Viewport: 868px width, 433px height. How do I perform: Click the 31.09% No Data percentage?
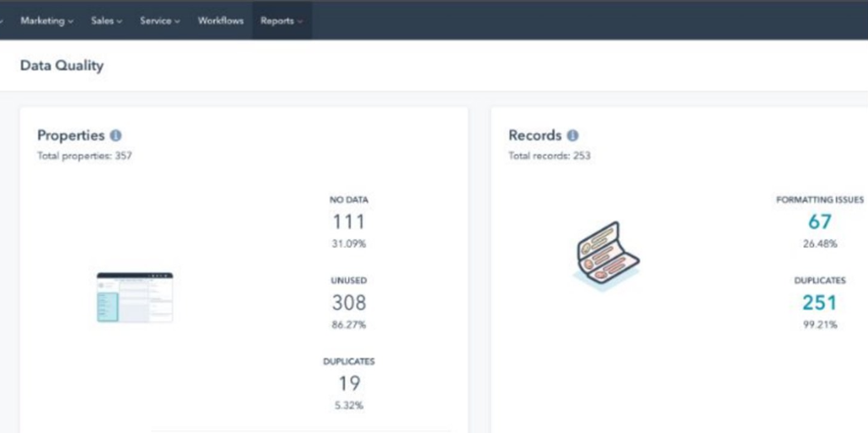click(x=349, y=243)
